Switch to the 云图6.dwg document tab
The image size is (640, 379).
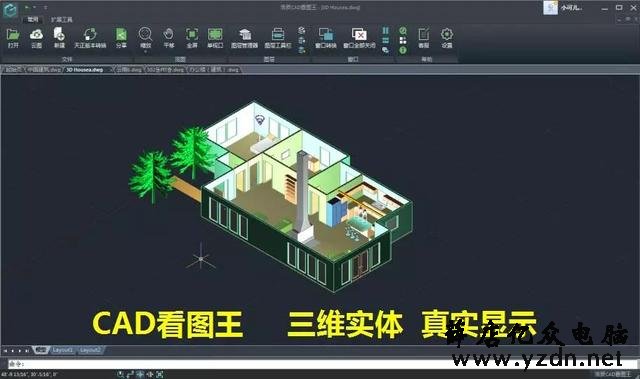coord(129,69)
